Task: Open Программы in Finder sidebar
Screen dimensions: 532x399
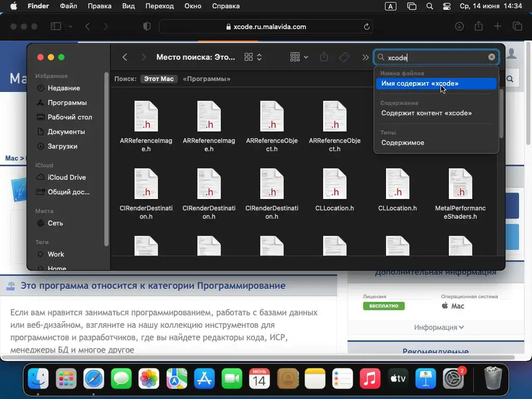Action: click(x=67, y=102)
